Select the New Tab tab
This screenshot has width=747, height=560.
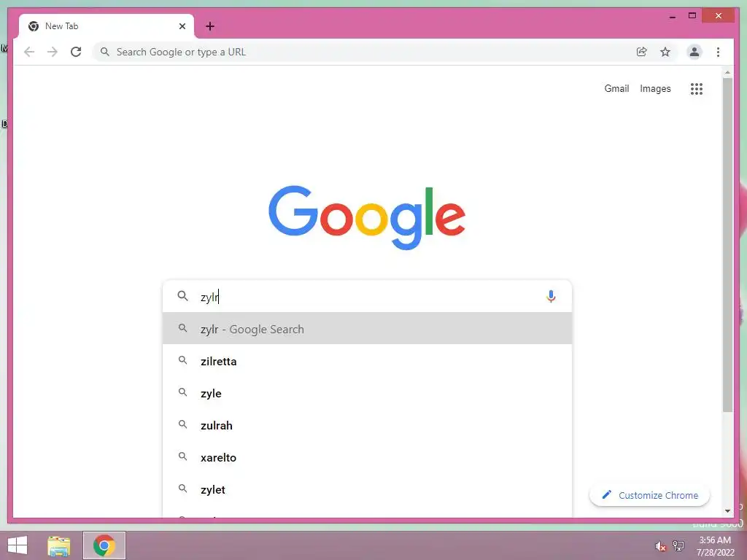click(x=107, y=26)
